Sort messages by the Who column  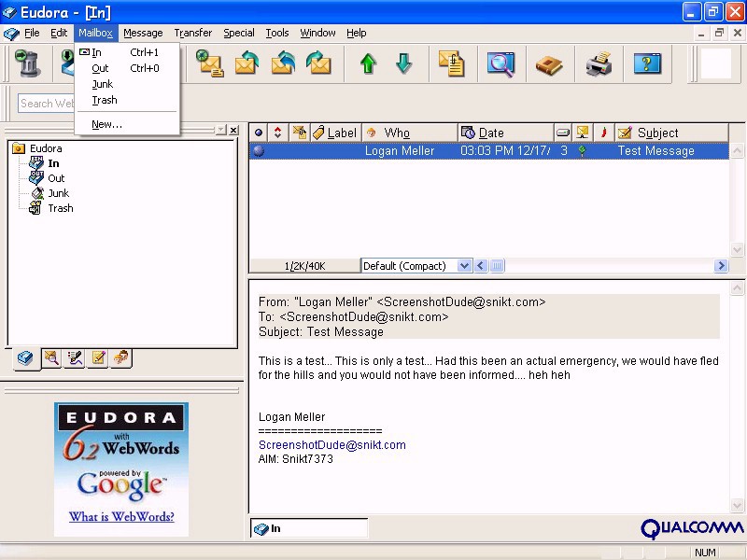point(410,133)
